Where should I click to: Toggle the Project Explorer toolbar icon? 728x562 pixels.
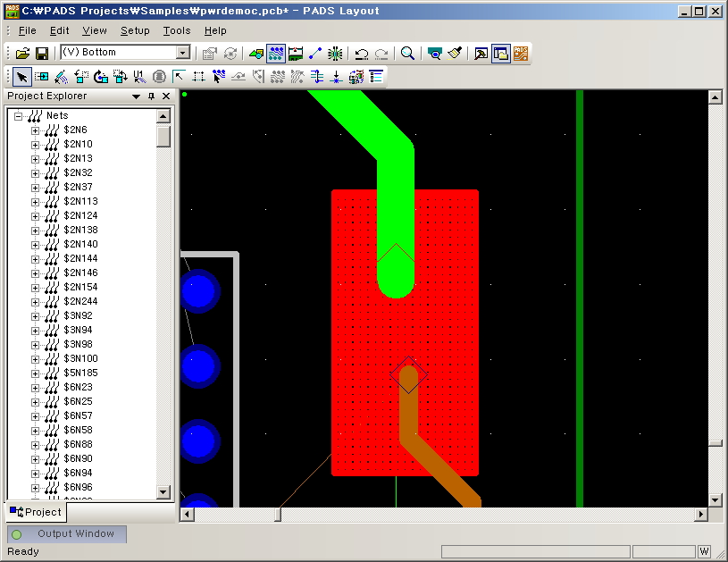click(x=501, y=54)
